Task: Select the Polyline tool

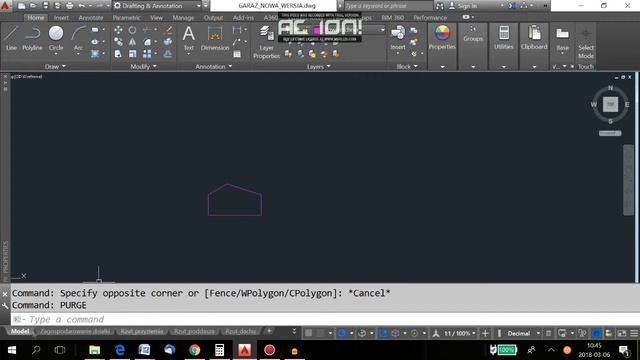Action: pos(32,38)
